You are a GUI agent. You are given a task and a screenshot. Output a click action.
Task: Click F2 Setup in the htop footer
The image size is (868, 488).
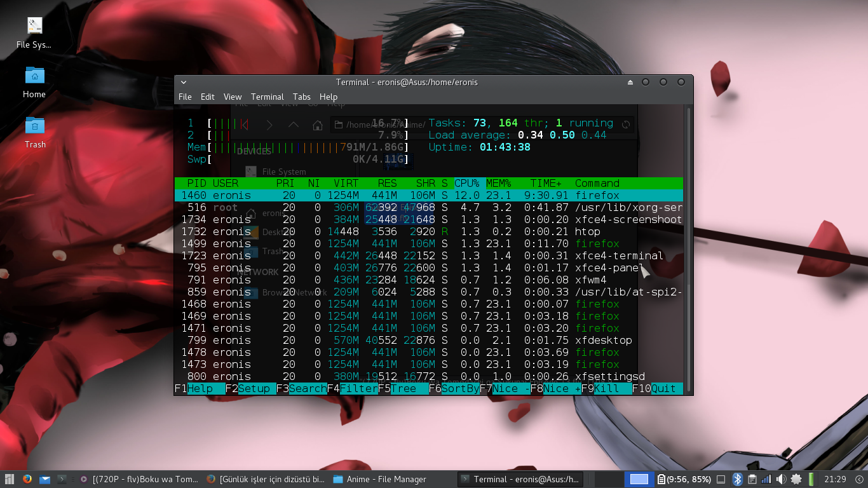click(251, 388)
